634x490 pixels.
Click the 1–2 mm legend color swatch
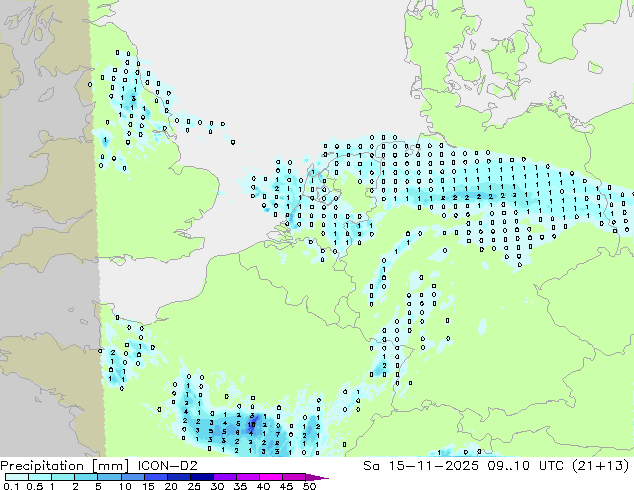[x=63, y=477]
